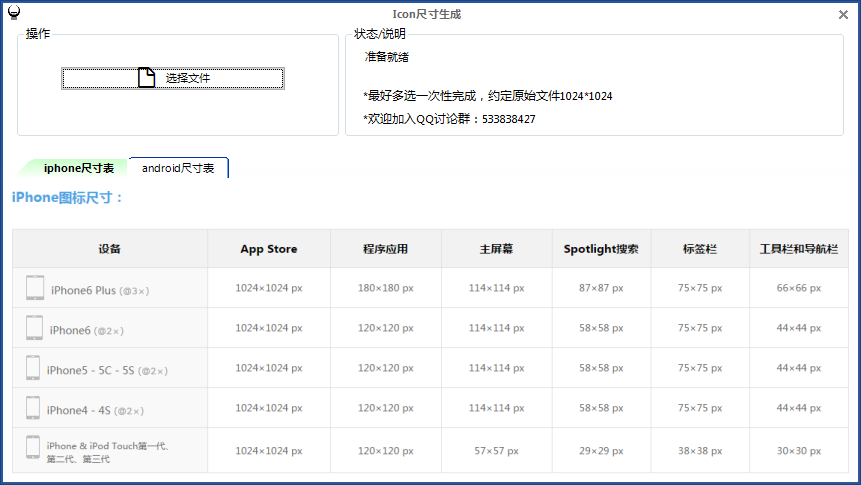The image size is (861, 485).
Task: Select the App Store column header
Action: pos(269,249)
